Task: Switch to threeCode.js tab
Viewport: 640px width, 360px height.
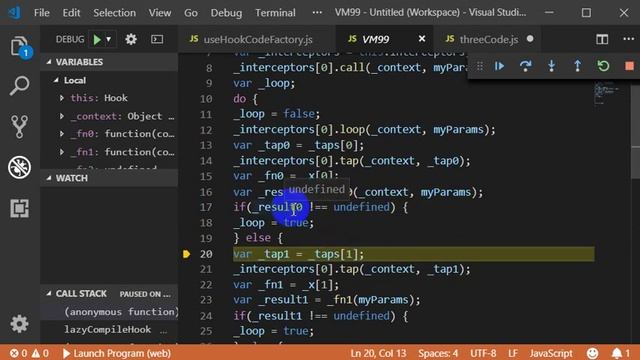Action: point(488,39)
